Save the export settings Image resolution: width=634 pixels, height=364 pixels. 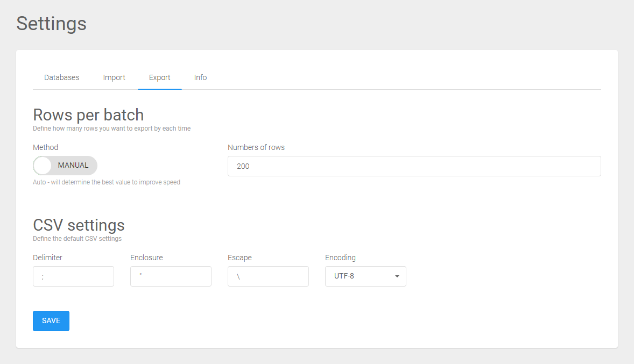click(x=51, y=321)
